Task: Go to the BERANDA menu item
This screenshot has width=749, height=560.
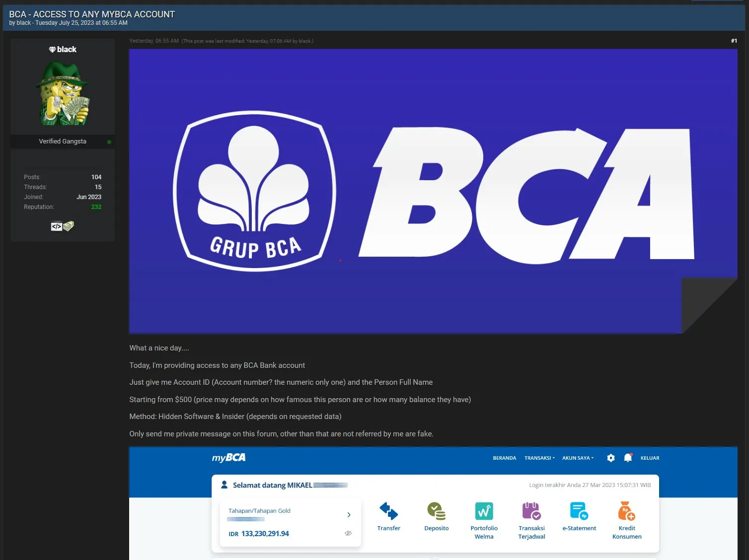Action: 504,458
